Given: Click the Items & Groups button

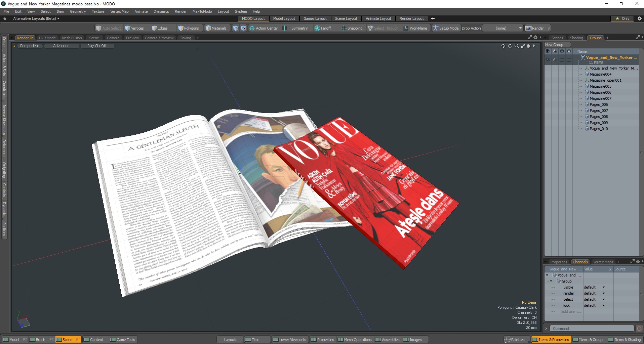Looking at the screenshot, I should (x=588, y=340).
